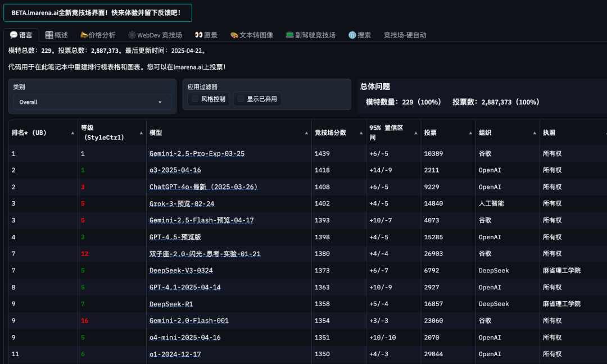Sort by 排名 (UB) column arrow

pos(73,133)
